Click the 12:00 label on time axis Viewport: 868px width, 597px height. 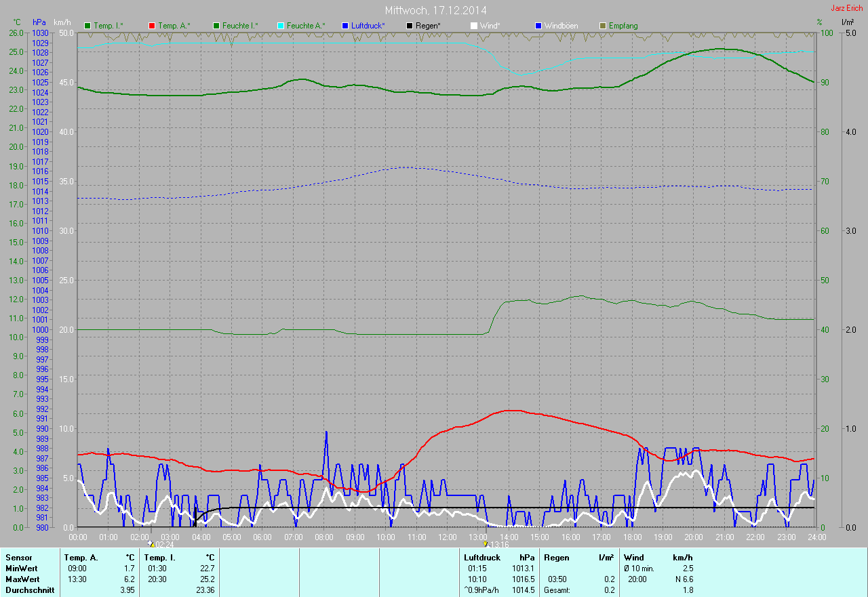pyautogui.click(x=448, y=537)
